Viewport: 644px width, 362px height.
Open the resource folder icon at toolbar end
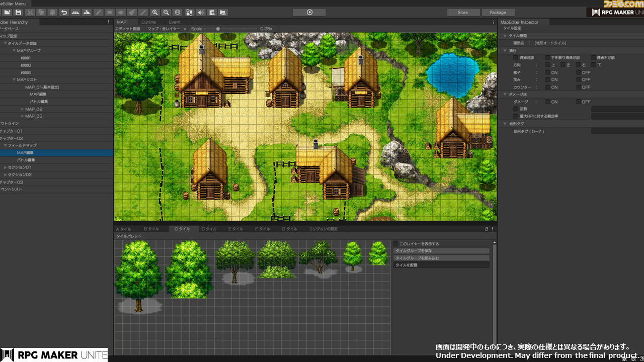[x=223, y=12]
